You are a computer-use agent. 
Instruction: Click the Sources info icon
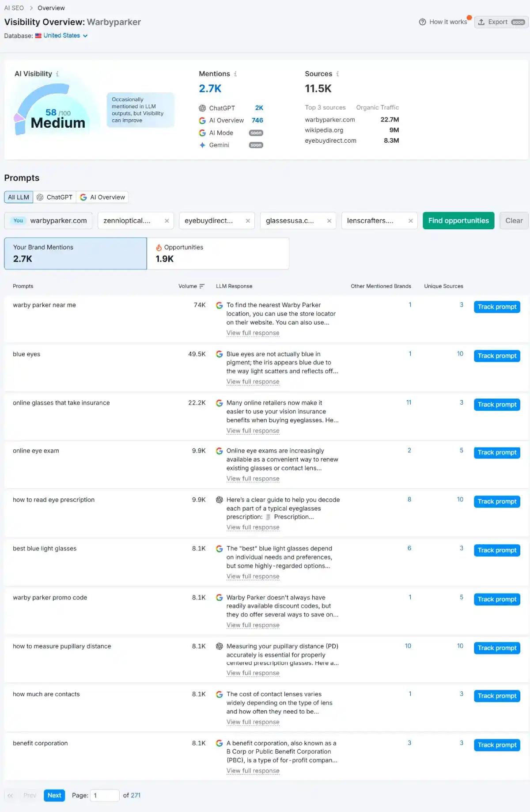[x=337, y=74]
